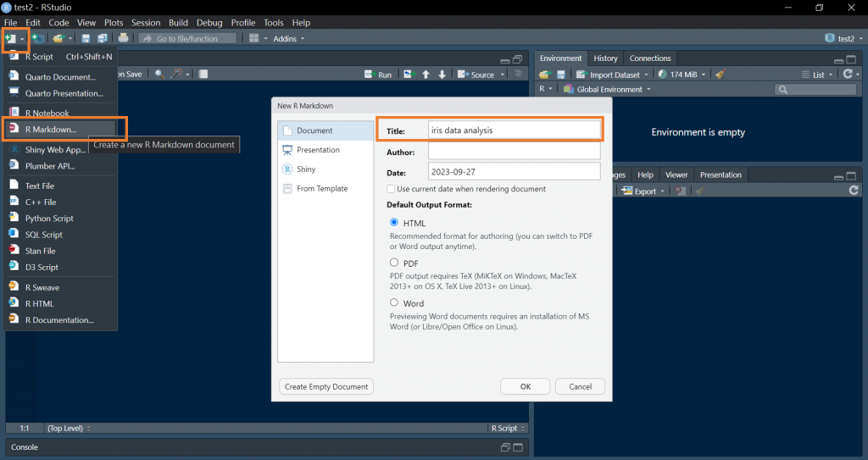Select Word output format radio button
The image size is (868, 460).
click(394, 302)
